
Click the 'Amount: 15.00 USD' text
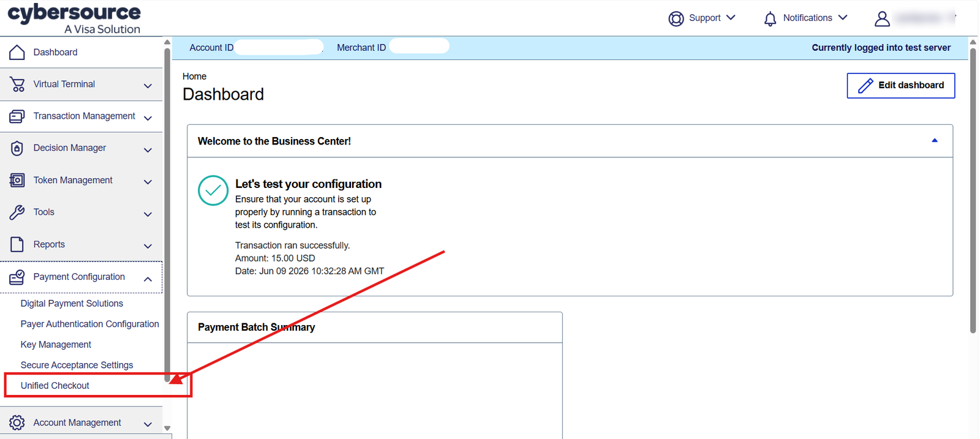(x=275, y=258)
